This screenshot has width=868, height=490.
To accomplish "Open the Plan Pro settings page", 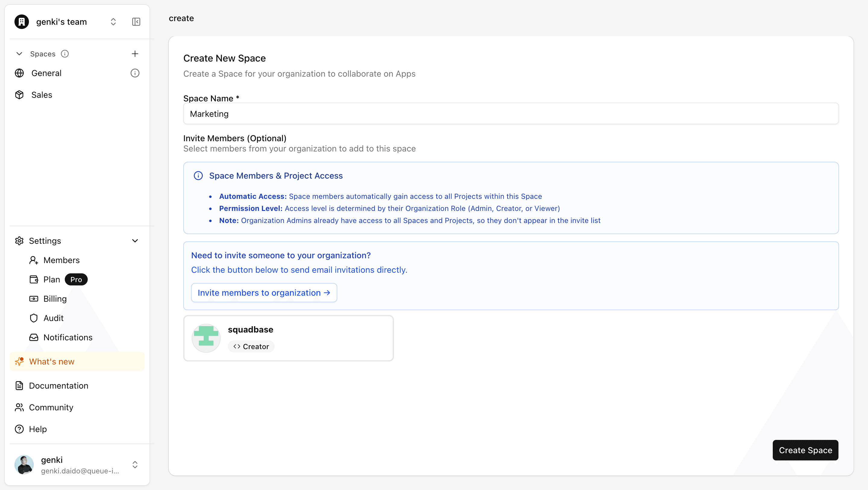I will (x=52, y=280).
